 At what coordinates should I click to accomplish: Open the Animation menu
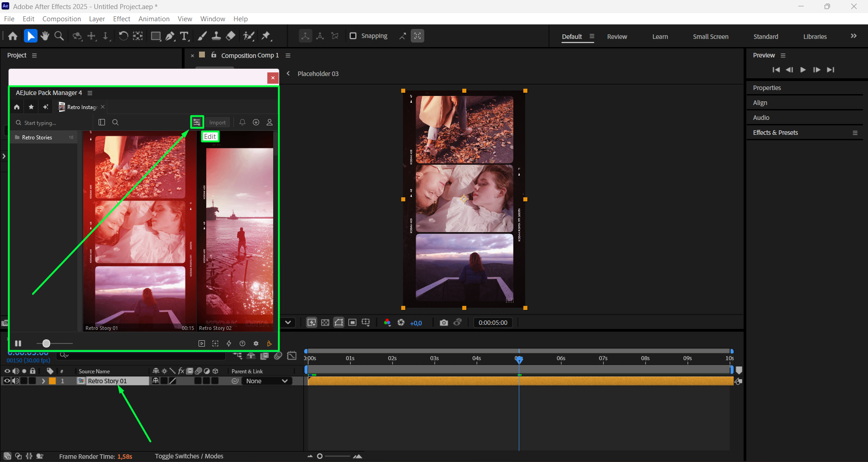[x=154, y=19]
